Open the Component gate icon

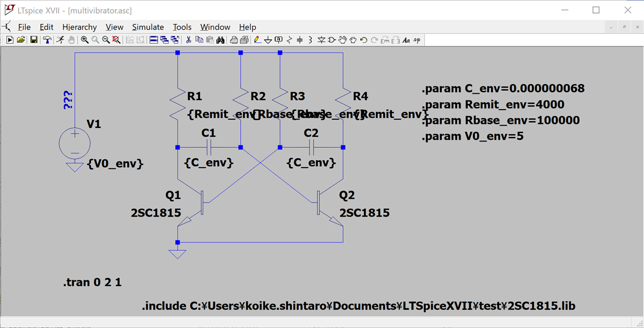(x=332, y=40)
